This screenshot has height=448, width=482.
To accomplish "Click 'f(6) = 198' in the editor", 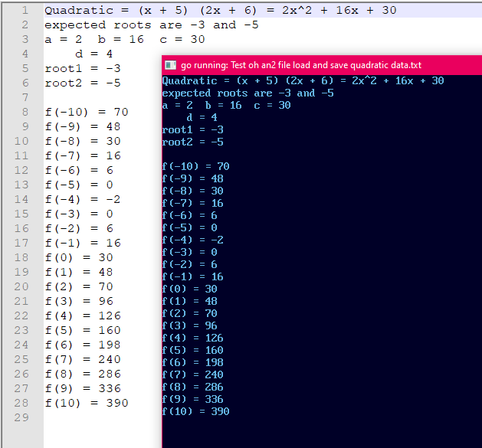I will click(x=83, y=345).
